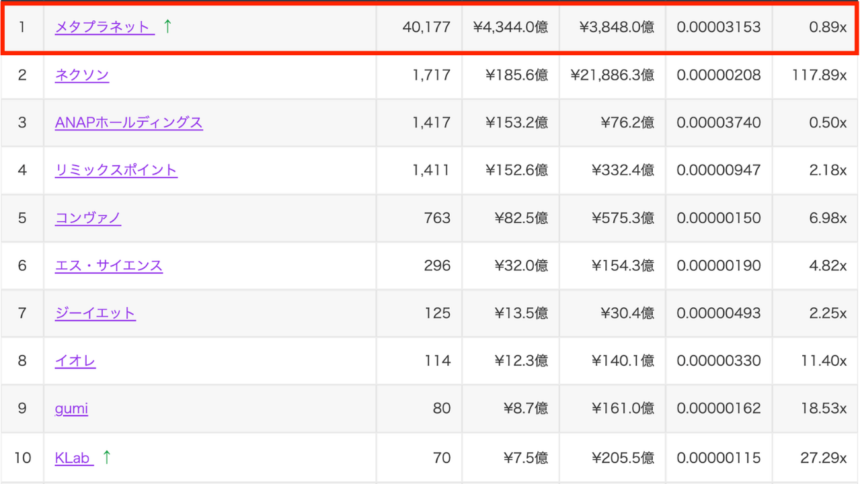Follow the ANAPホールディングス link
The image size is (860, 484).
click(x=129, y=122)
